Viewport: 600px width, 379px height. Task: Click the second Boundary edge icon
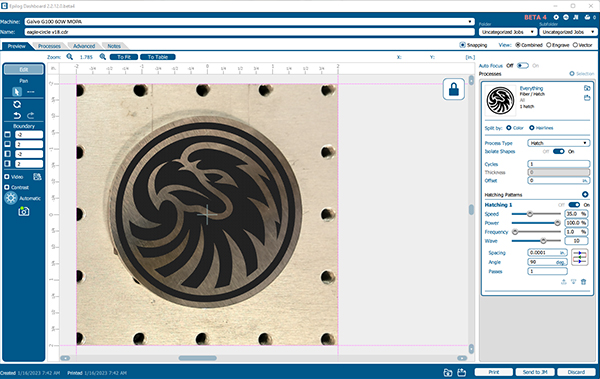[x=7, y=144]
